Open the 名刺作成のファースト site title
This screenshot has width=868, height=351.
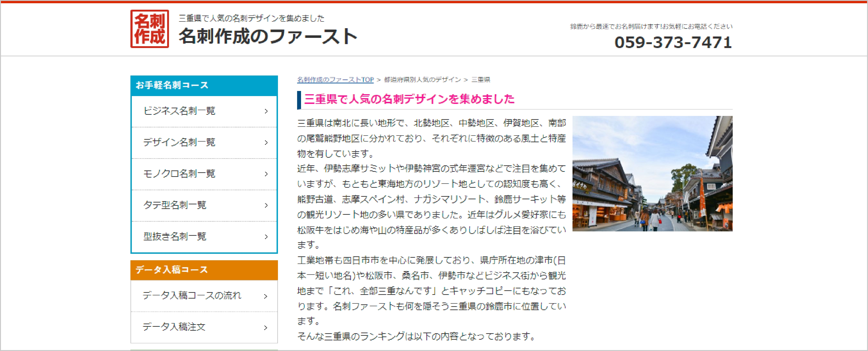(x=268, y=36)
